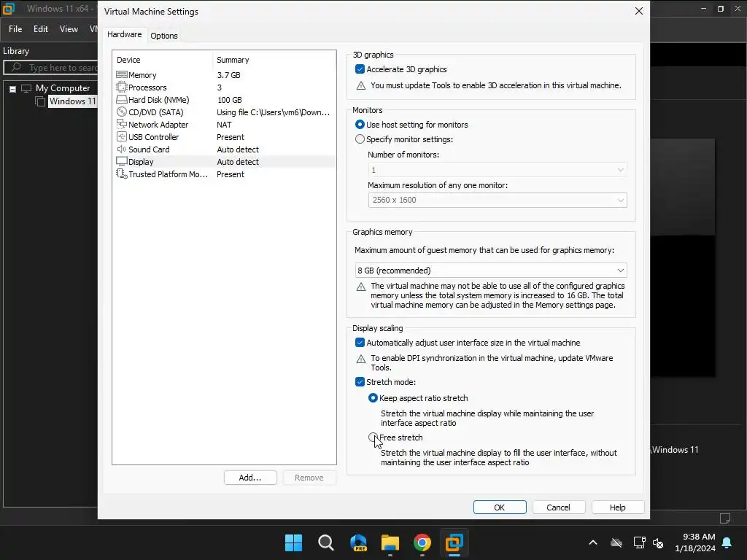Open the Number of monitors dropdown
Screen dimensions: 747x560
point(498,169)
